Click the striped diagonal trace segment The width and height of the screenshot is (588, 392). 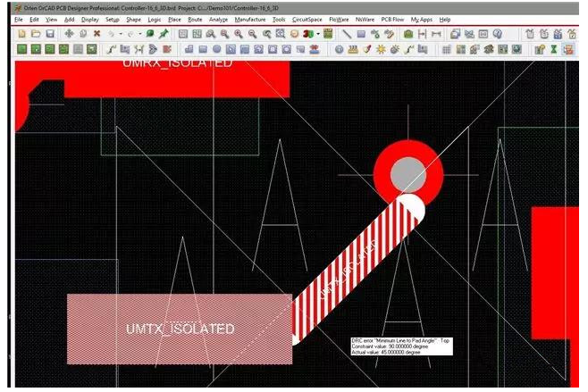(355, 271)
